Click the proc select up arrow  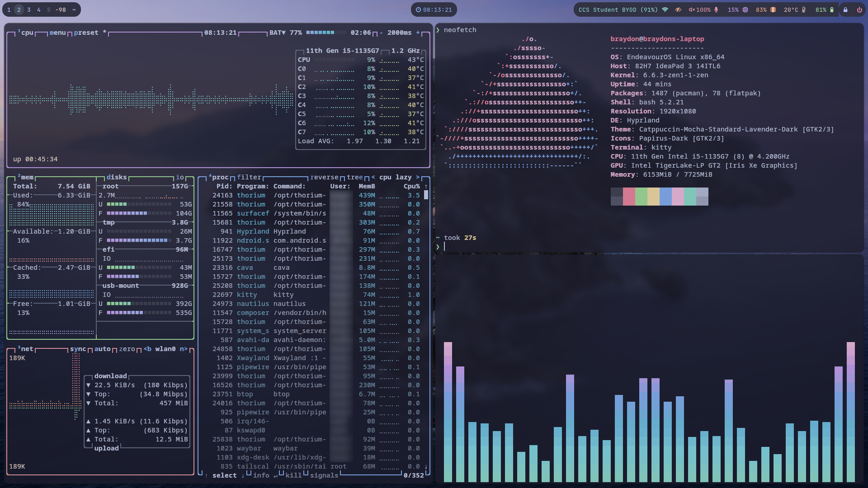207,475
